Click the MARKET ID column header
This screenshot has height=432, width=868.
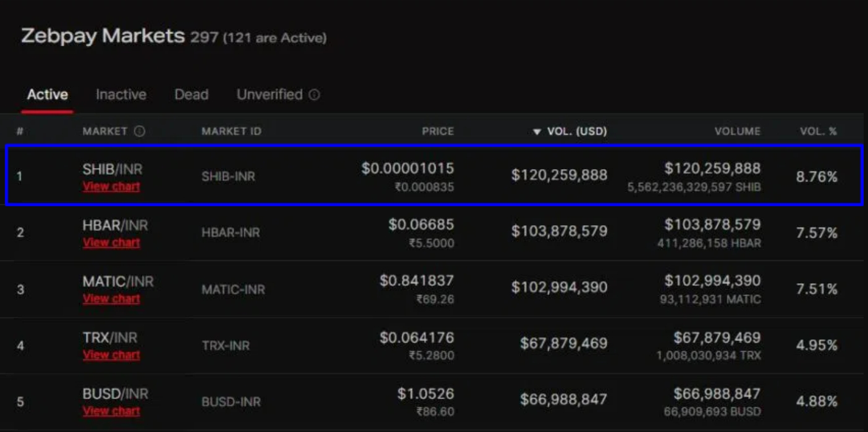232,131
